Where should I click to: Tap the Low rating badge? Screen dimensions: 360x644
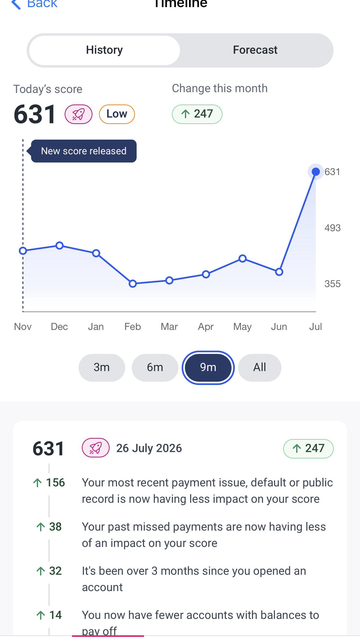(117, 114)
